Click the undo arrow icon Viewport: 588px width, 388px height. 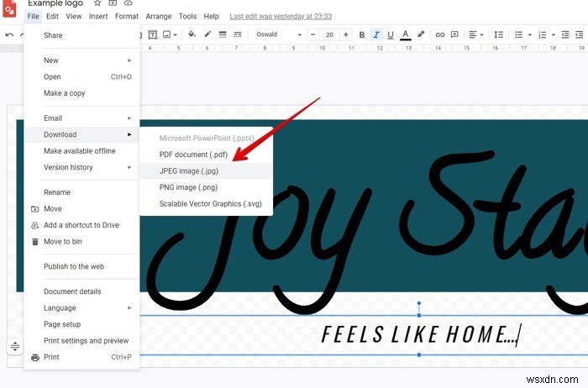point(9,35)
